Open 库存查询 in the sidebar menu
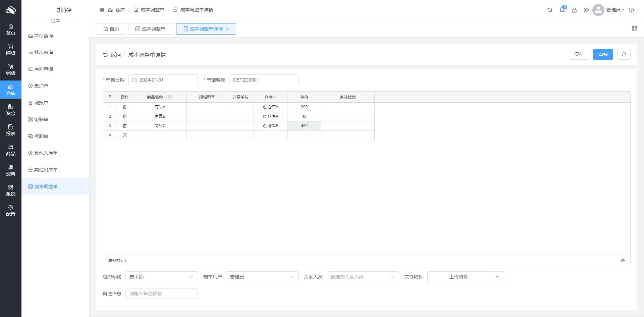Image resolution: width=644 pixels, height=317 pixels. pyautogui.click(x=43, y=36)
